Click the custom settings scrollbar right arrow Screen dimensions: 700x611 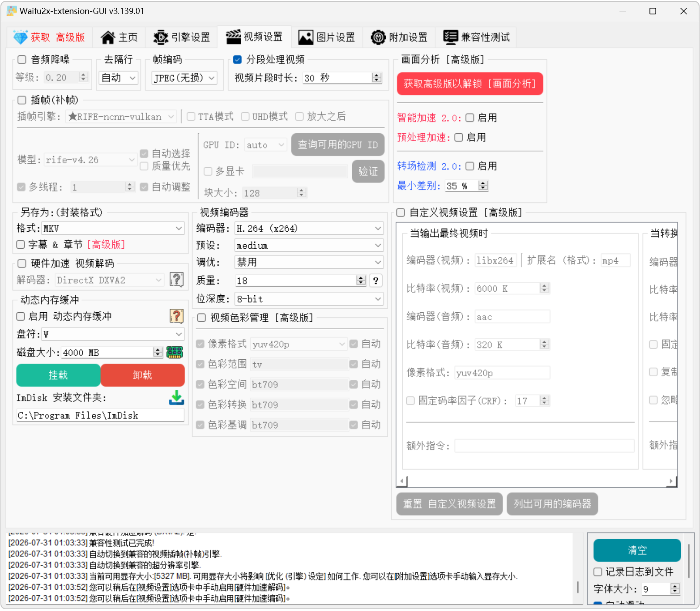(672, 481)
